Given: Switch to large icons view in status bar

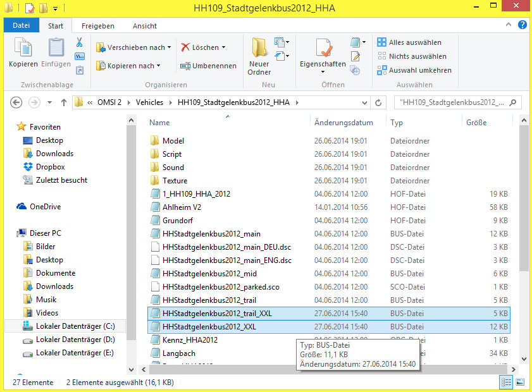Looking at the screenshot, I should point(520,383).
